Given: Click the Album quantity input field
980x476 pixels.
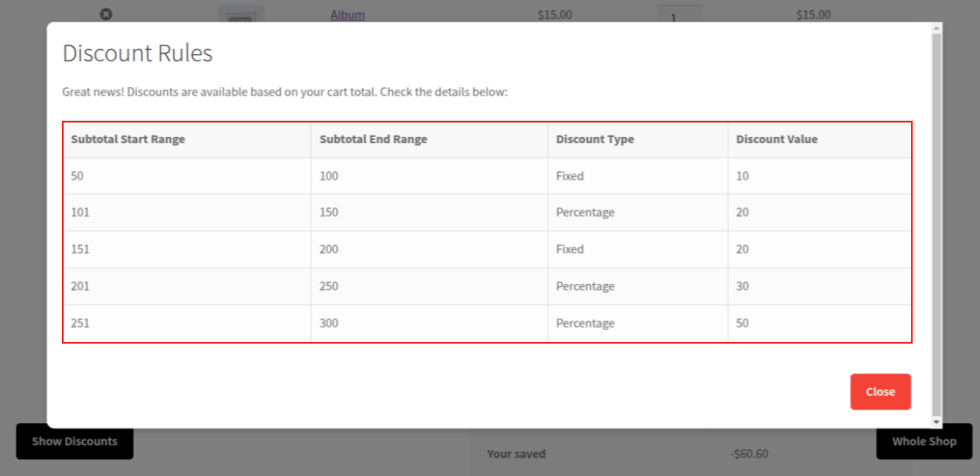Looking at the screenshot, I should pos(678,16).
